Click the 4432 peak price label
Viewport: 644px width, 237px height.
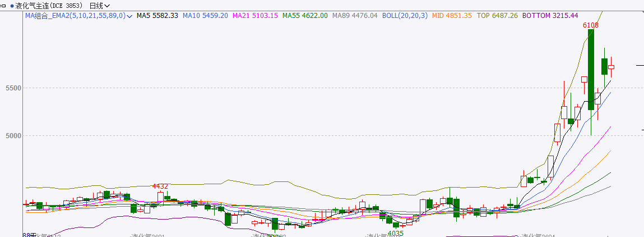pyautogui.click(x=160, y=186)
